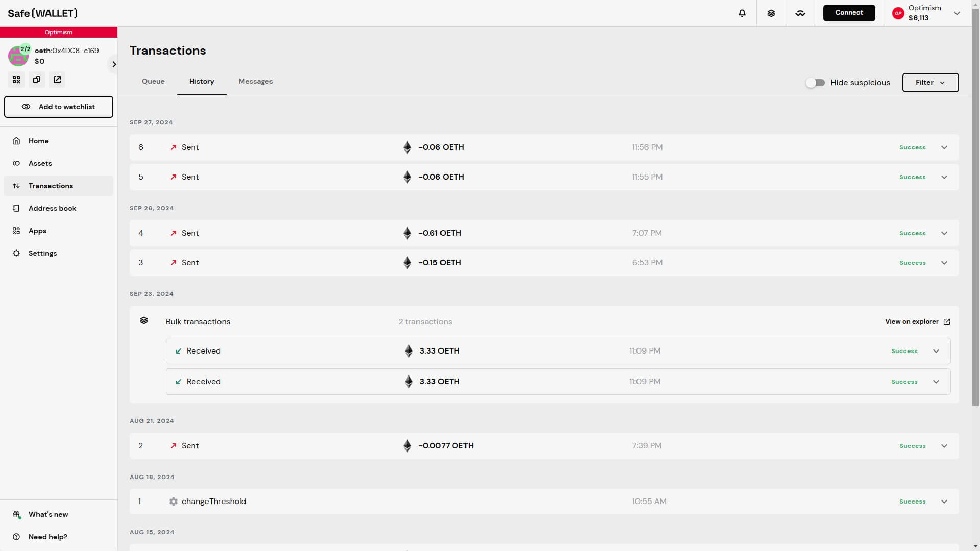The width and height of the screenshot is (980, 551).
Task: Expand transaction 2 details chevron
Action: click(x=944, y=446)
